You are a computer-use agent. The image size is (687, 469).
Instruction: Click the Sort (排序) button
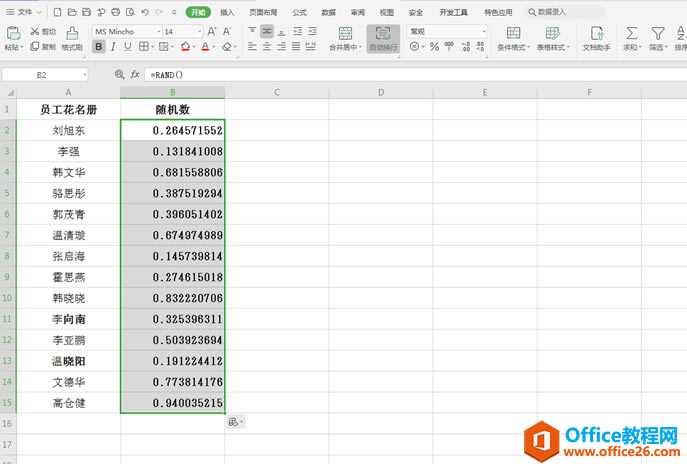coord(680,39)
